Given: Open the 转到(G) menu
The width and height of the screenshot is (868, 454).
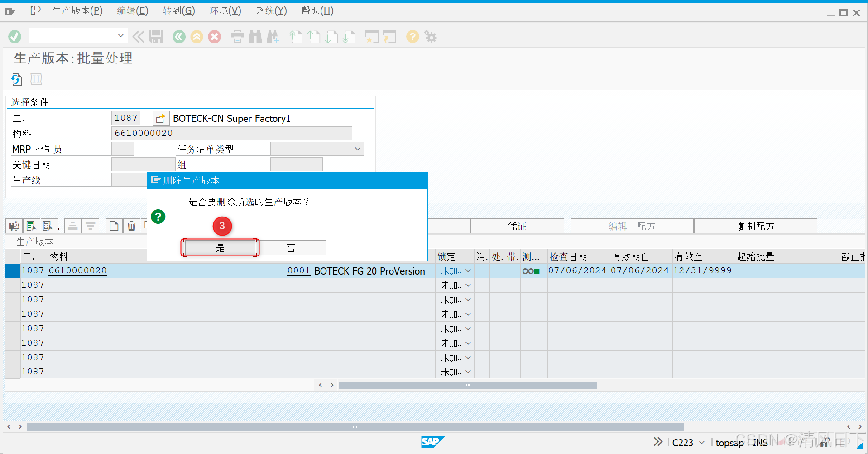Looking at the screenshot, I should pos(179,11).
